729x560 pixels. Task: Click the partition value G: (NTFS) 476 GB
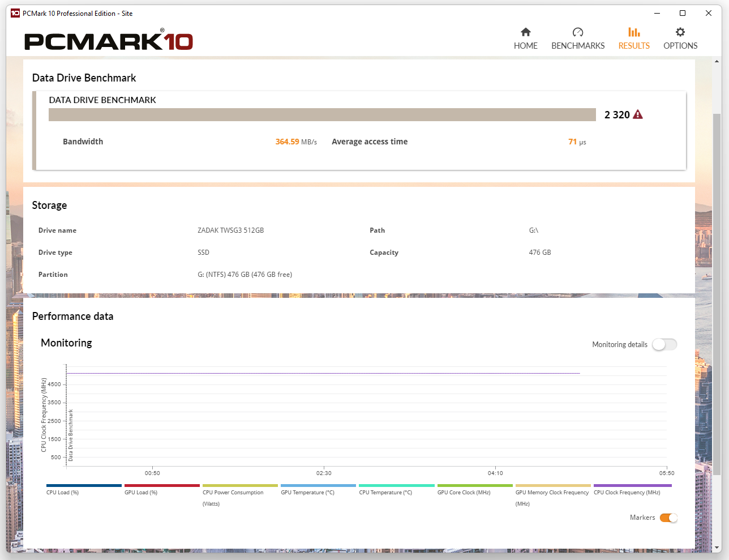tap(245, 275)
